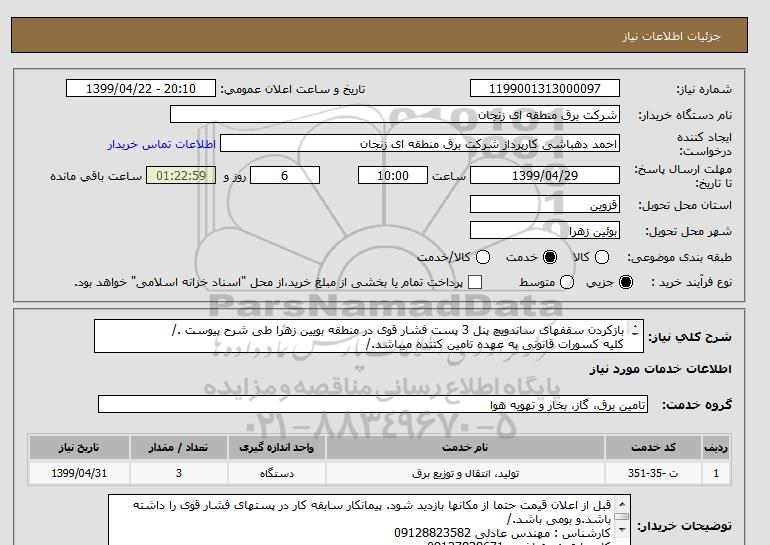
Task: Click the service code cell ت -35-351
Action: click(x=653, y=473)
